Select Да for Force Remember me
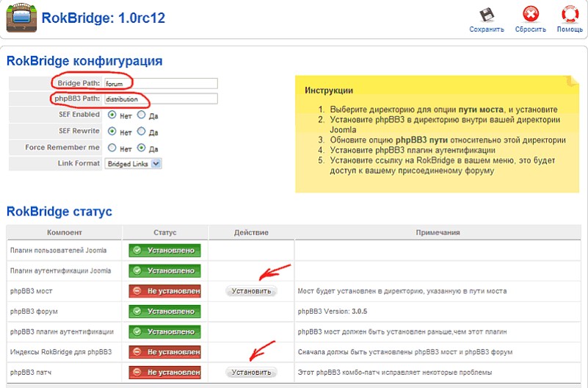 141,148
